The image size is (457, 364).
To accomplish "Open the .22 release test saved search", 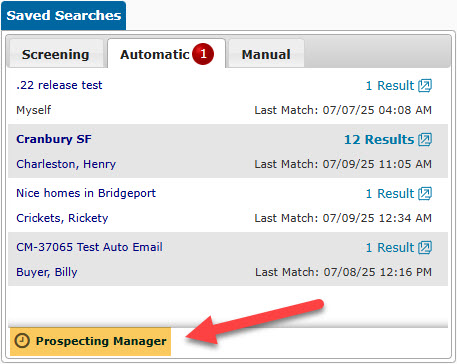I will (x=59, y=85).
